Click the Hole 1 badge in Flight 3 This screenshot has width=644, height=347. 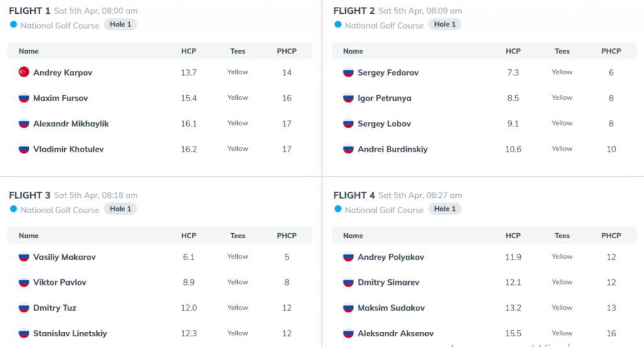pos(120,209)
